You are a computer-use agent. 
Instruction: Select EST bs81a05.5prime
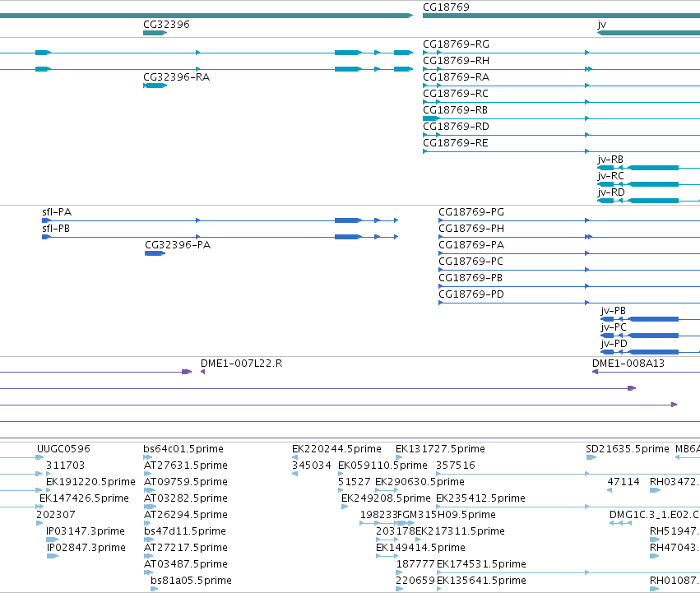[x=191, y=581]
